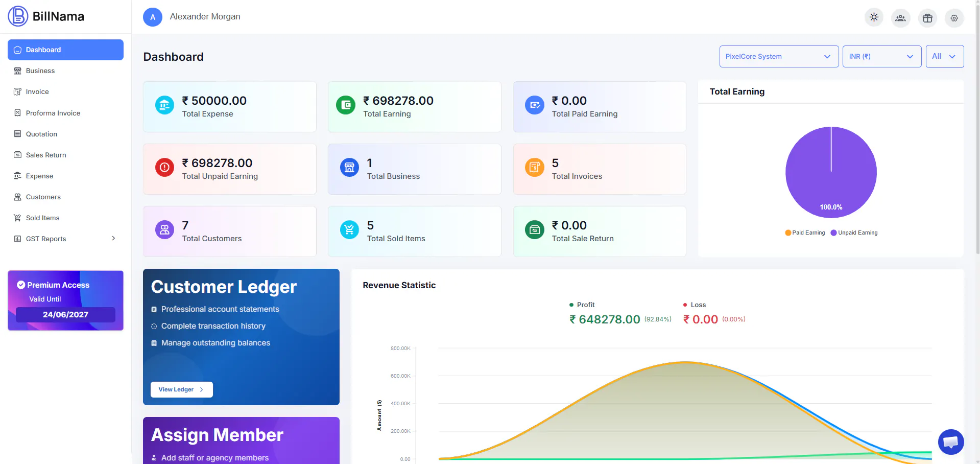Image resolution: width=980 pixels, height=464 pixels.
Task: Toggle Unpaid Earning legend in pie chart
Action: 854,233
